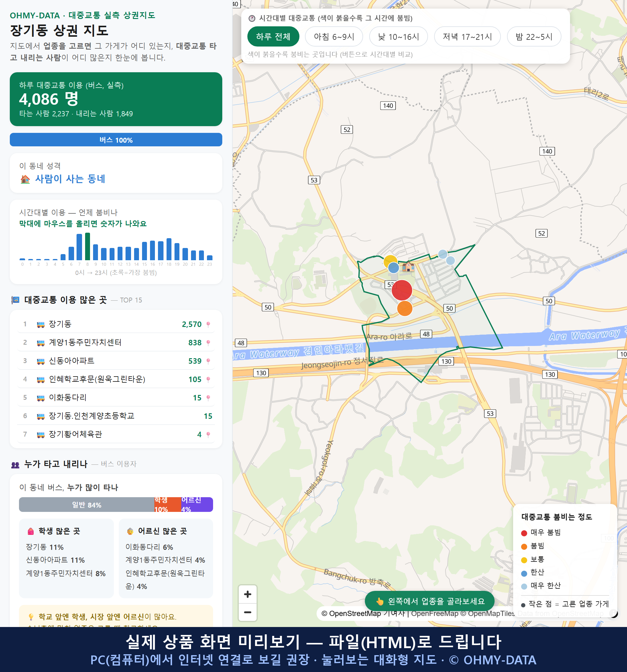Click the bus stop icon by 대중교통 이용 많은 곳

[x=15, y=300]
